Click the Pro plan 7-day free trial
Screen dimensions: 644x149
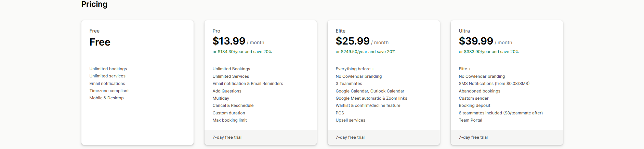click(227, 137)
